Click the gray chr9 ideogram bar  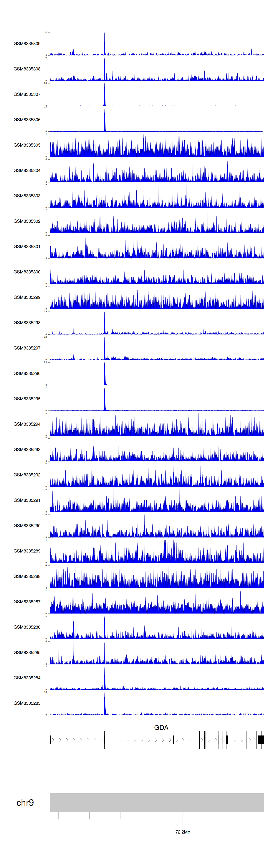click(157, 802)
